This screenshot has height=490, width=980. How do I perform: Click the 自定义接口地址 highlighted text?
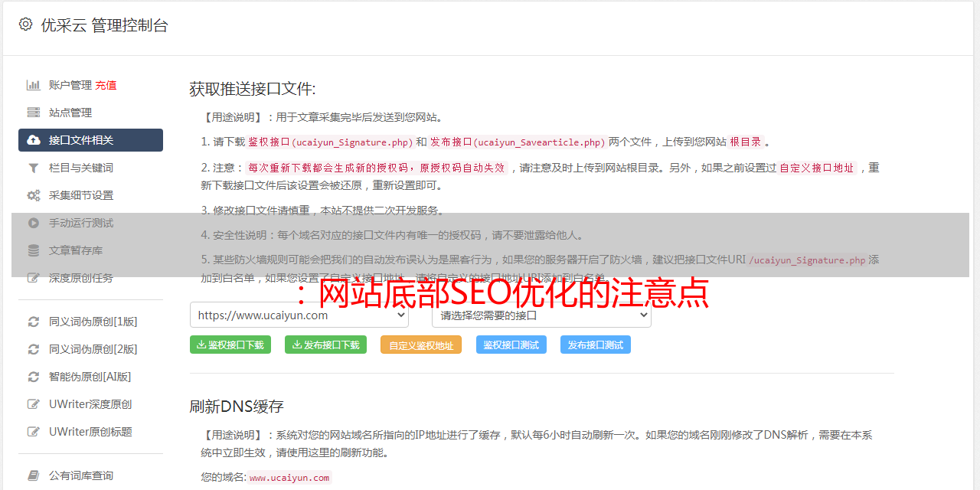coord(817,168)
